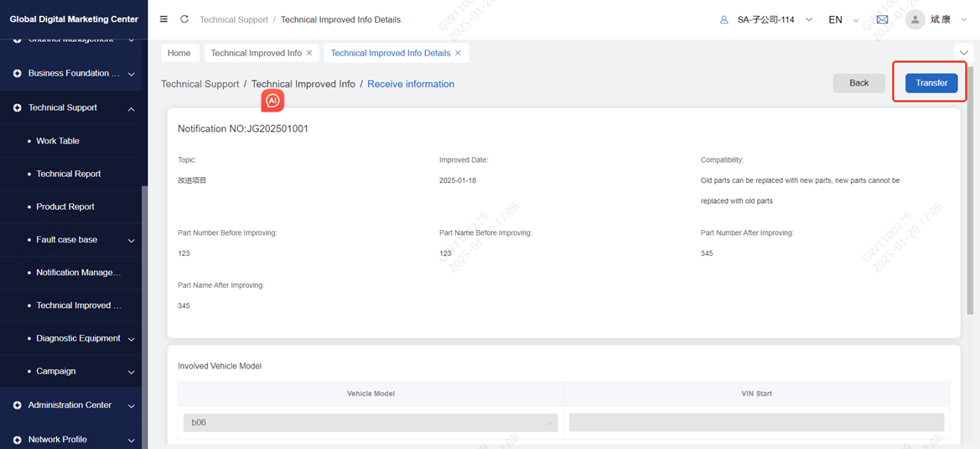Click the red AI assistant icon
980x449 pixels.
pos(272,101)
